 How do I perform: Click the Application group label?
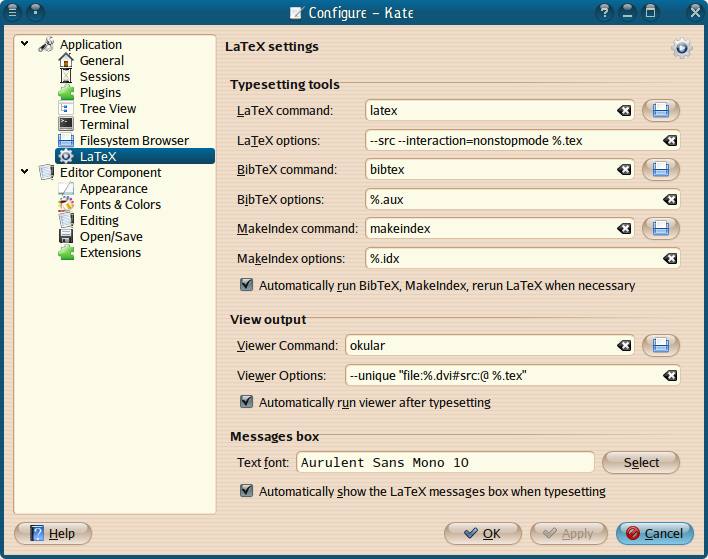coord(91,45)
